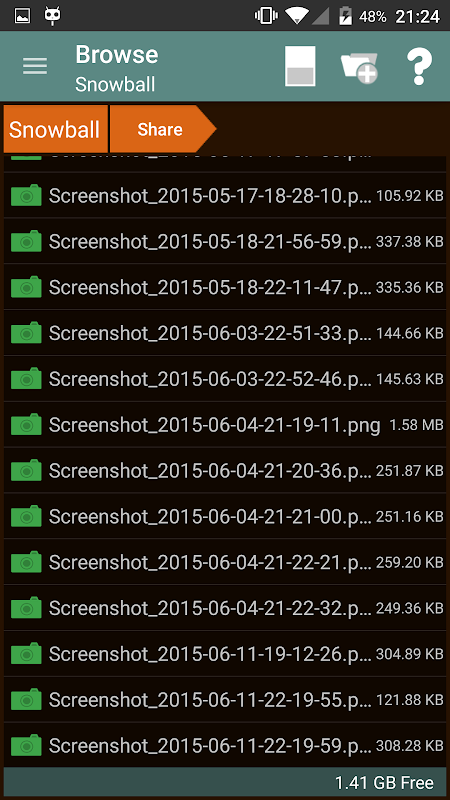Create a new folder with add-folder icon
Image resolution: width=450 pixels, height=800 pixels.
(x=359, y=66)
